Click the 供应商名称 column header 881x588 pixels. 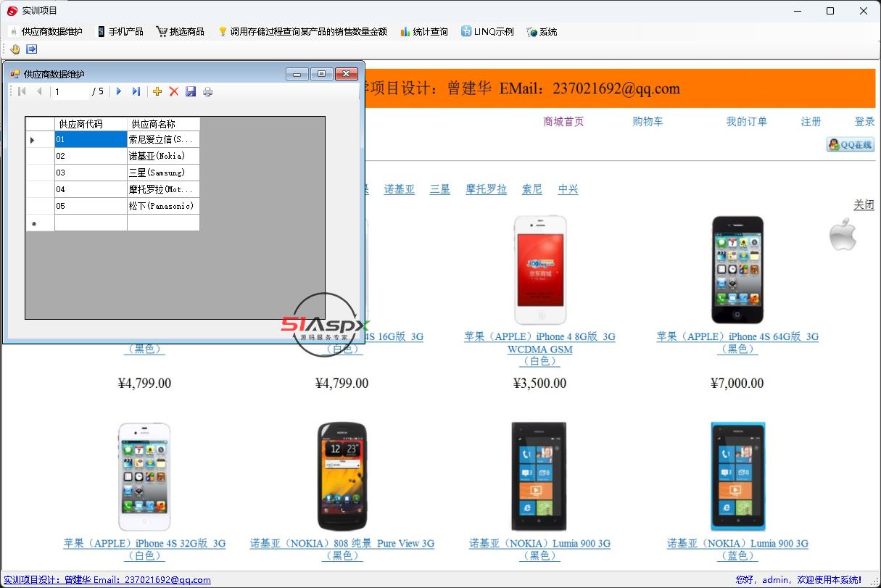click(164, 124)
